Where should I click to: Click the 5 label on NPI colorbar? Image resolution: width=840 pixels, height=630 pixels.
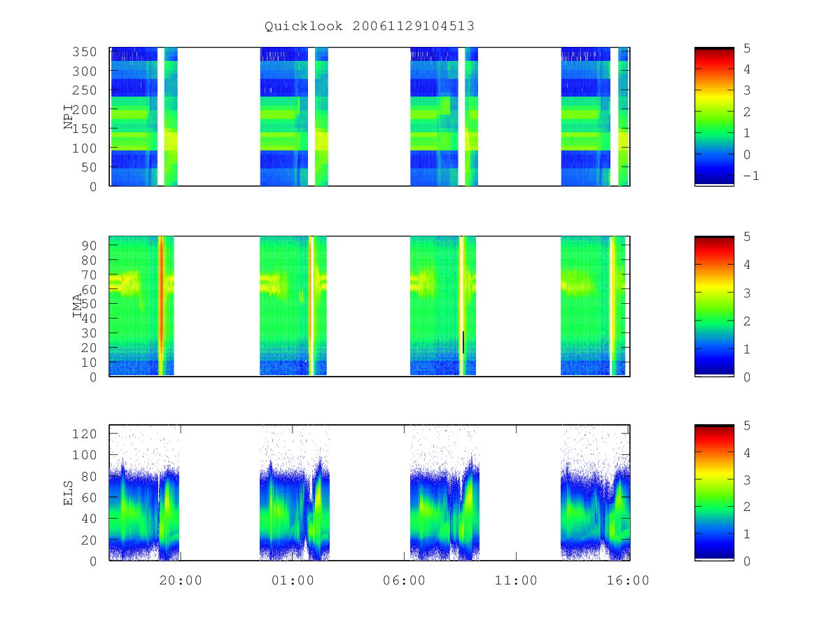746,48
